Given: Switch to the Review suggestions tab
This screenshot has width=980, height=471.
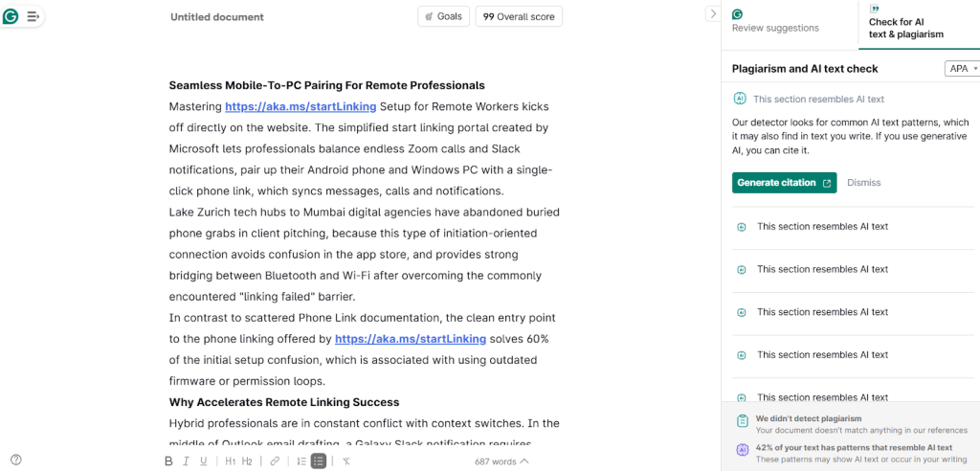Looking at the screenshot, I should point(775,28).
